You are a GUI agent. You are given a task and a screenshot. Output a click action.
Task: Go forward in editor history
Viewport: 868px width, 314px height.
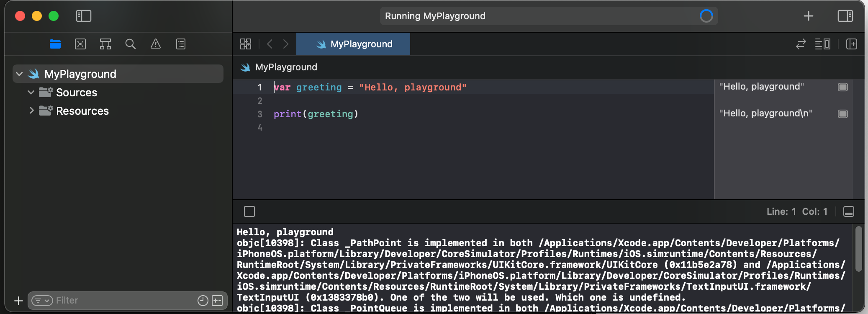pos(286,44)
